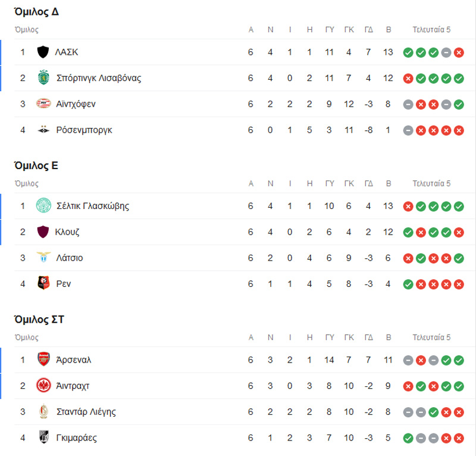Click the Guimarães team crest

click(x=43, y=438)
